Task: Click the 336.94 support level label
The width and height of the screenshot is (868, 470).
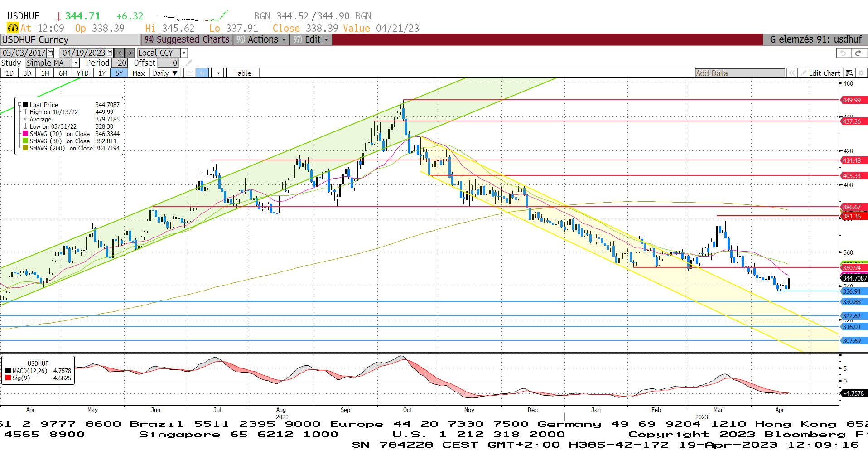Action: [x=854, y=291]
